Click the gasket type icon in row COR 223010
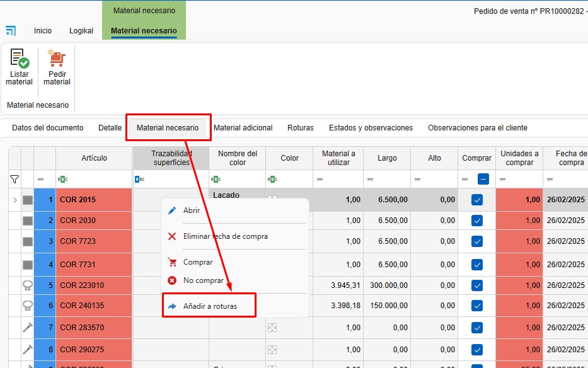 click(28, 285)
